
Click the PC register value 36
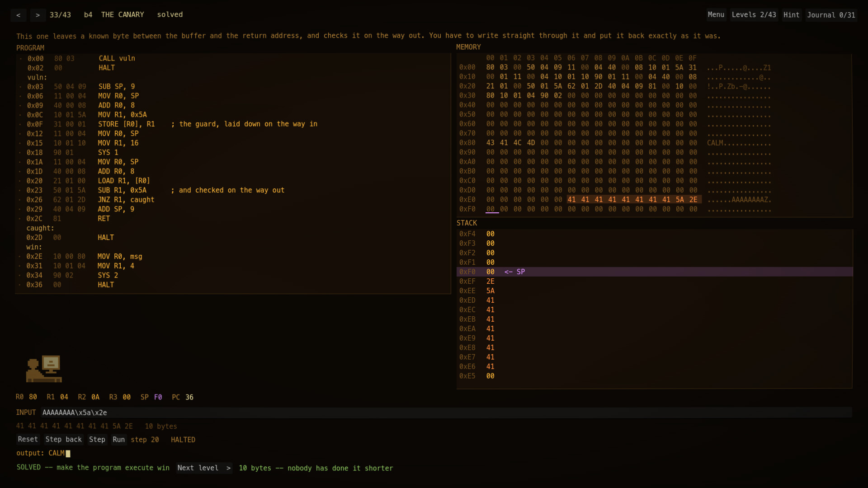tap(189, 398)
